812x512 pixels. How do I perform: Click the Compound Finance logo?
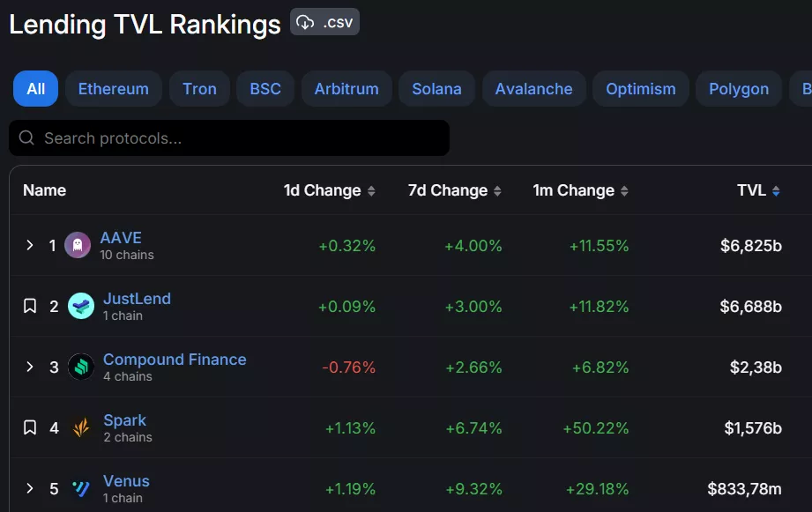[81, 366]
